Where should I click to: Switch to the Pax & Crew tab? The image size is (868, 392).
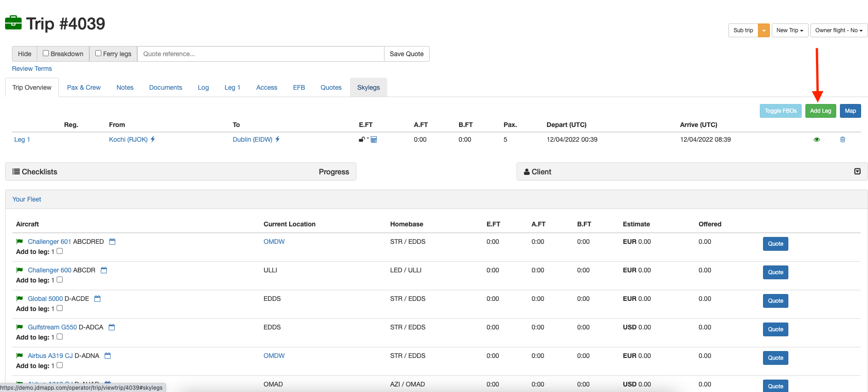click(84, 87)
